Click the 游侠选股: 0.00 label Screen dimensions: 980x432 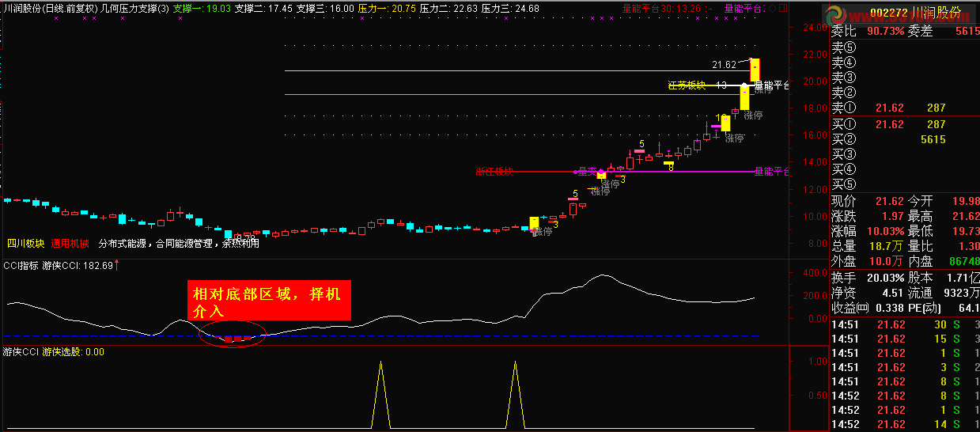tap(74, 351)
